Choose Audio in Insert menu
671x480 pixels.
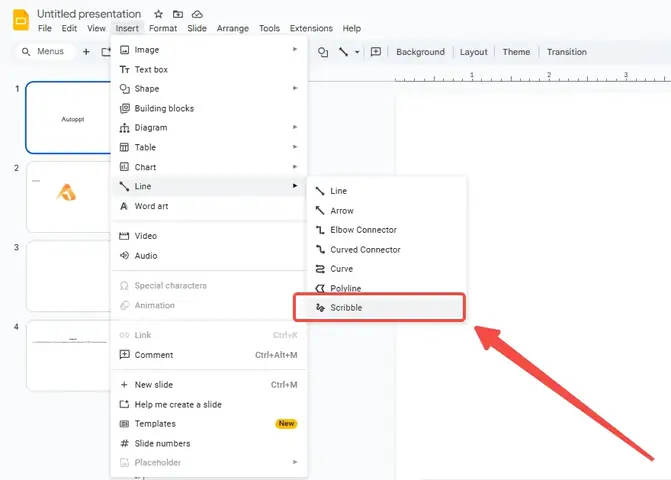208,255
